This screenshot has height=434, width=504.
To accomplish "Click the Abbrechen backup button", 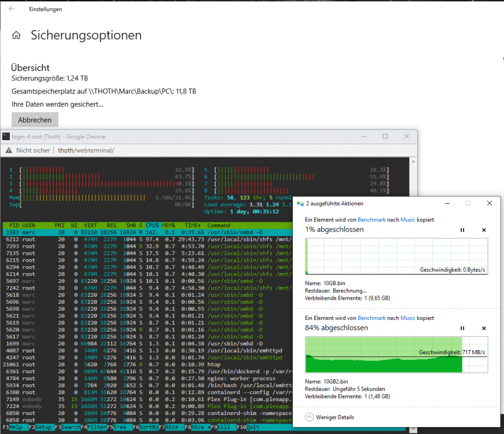I will [x=35, y=120].
